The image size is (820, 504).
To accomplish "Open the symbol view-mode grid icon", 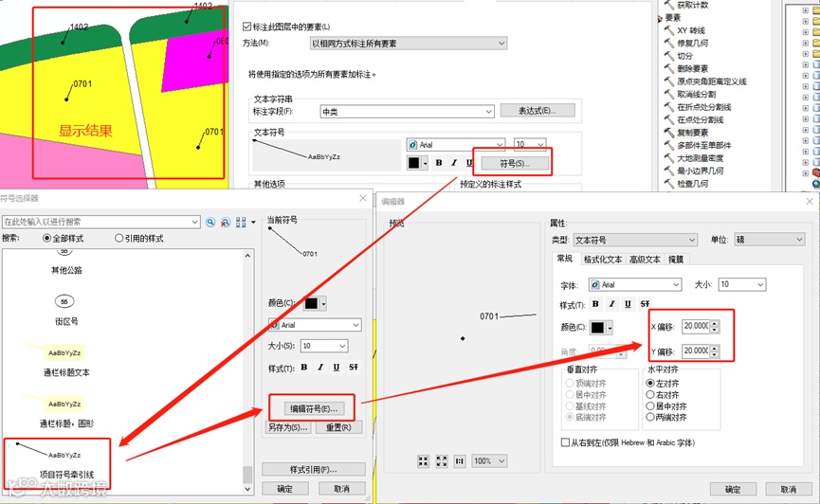I will pos(241,223).
